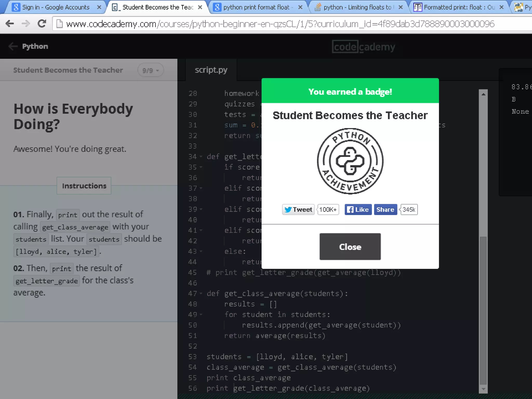Click the 'get_class_average' code snippet in instructions
This screenshot has height=399, width=532.
click(75, 227)
